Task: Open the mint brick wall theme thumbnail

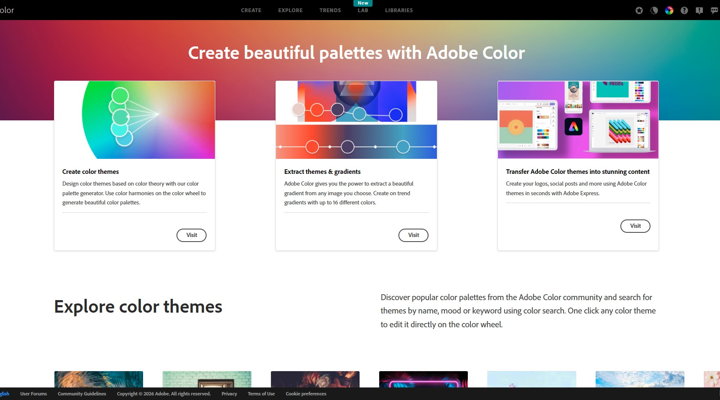Action: point(207,379)
